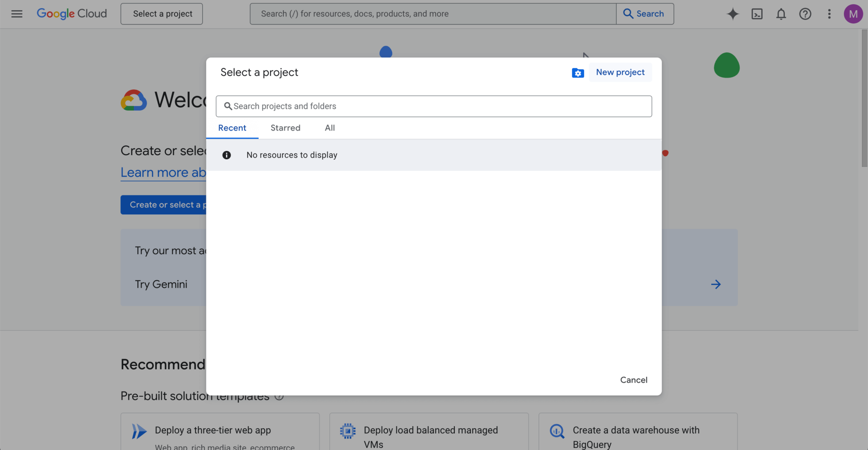Open the account avatar labeled M
Image resolution: width=868 pixels, height=450 pixels.
853,14
